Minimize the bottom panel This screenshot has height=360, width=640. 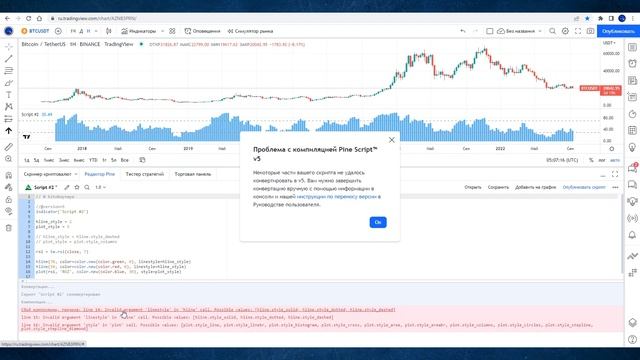tap(603, 175)
